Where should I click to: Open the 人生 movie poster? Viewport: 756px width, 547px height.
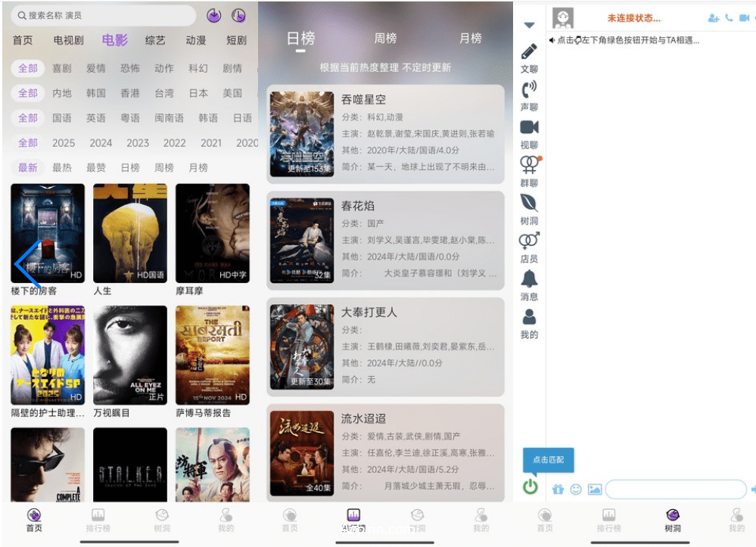click(130, 233)
